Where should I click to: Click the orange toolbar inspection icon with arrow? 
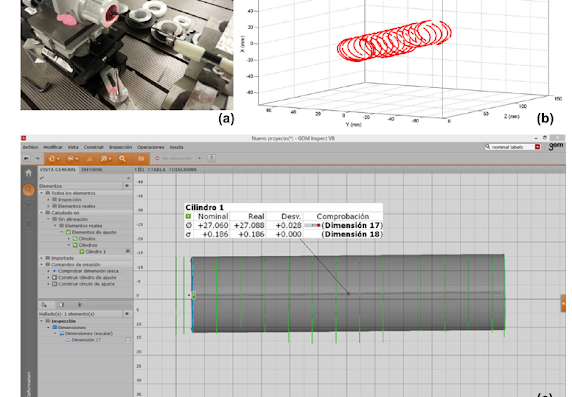[x=106, y=158]
